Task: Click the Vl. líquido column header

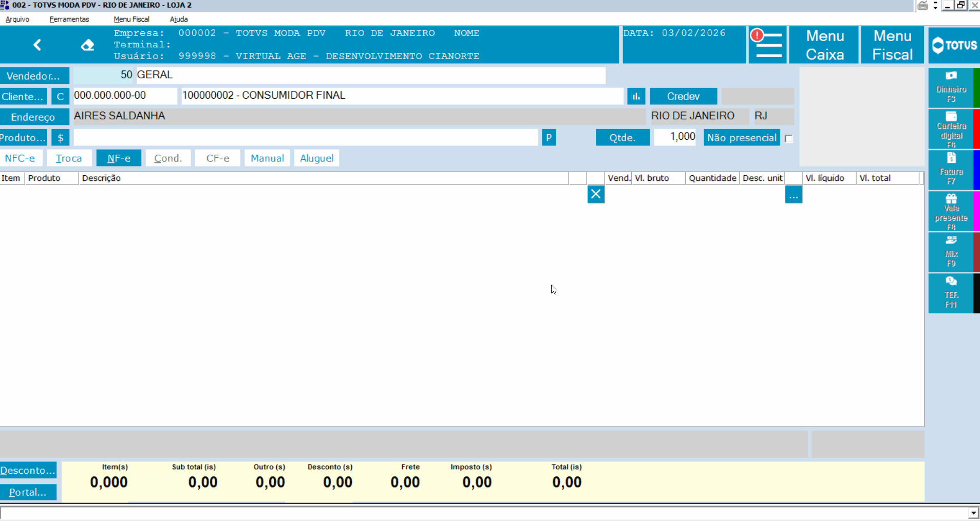Action: pyautogui.click(x=829, y=178)
